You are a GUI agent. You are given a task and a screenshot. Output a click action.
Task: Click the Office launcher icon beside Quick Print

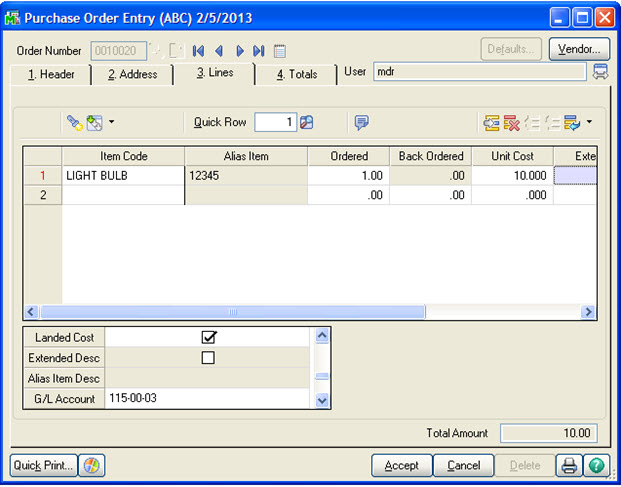pos(92,465)
